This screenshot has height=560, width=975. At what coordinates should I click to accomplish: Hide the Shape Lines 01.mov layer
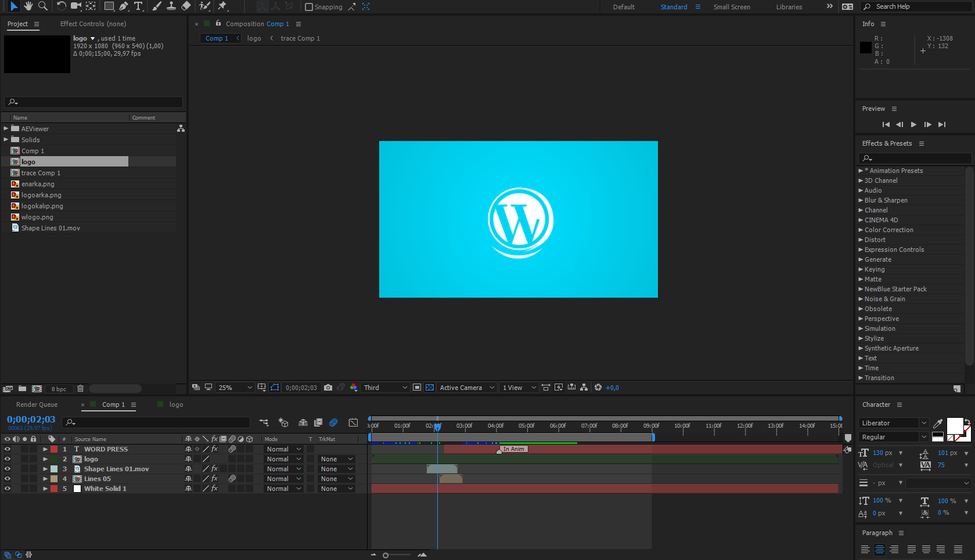click(x=8, y=469)
